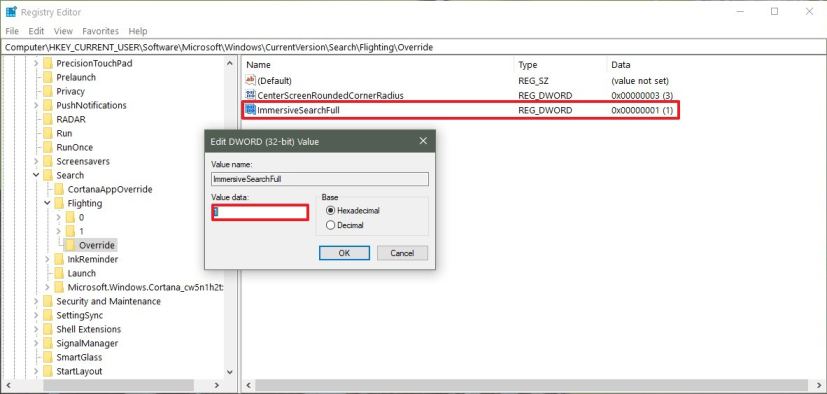The width and height of the screenshot is (827, 394).
Task: Open the Help menu
Action: 138,31
